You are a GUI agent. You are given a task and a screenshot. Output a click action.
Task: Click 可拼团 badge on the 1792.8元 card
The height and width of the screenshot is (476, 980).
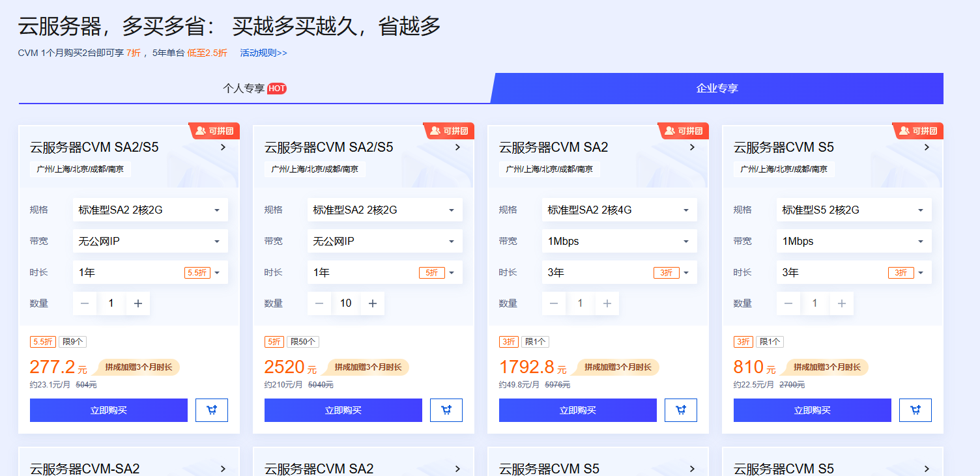[684, 131]
